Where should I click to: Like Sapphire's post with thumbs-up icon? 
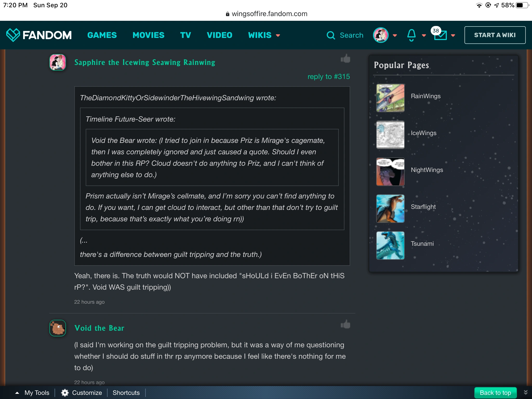tap(345, 59)
